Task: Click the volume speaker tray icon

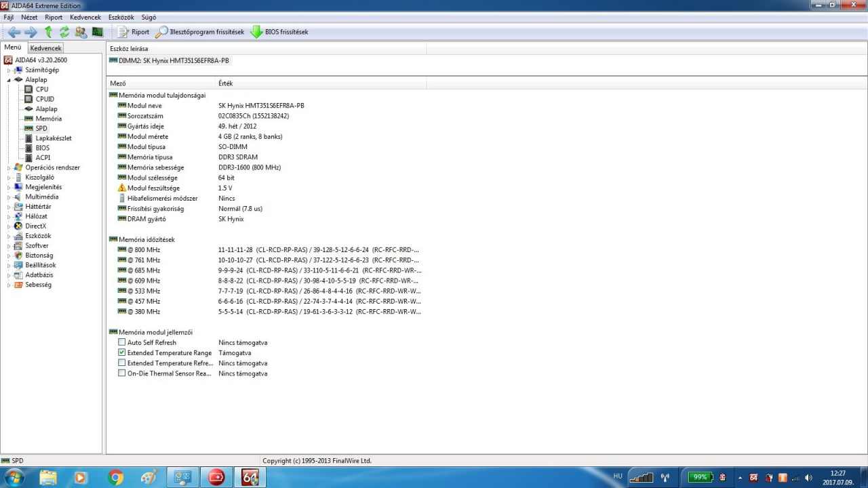Action: [x=808, y=478]
